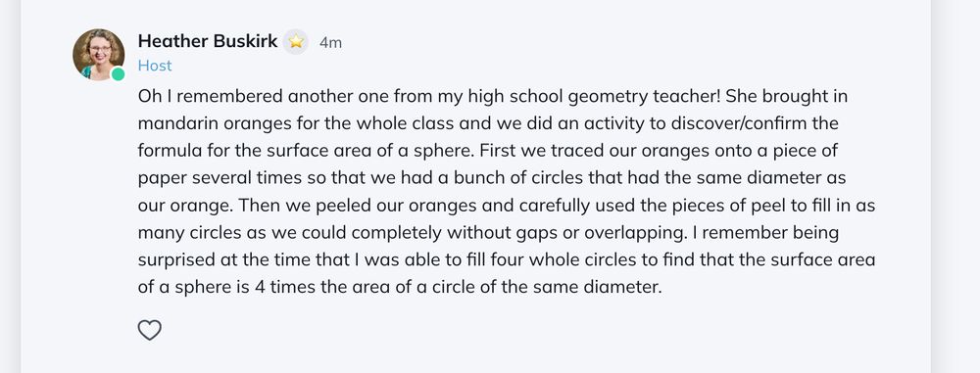Click the line starting with "mandarin oranges"
980x373 pixels.
[x=488, y=123]
